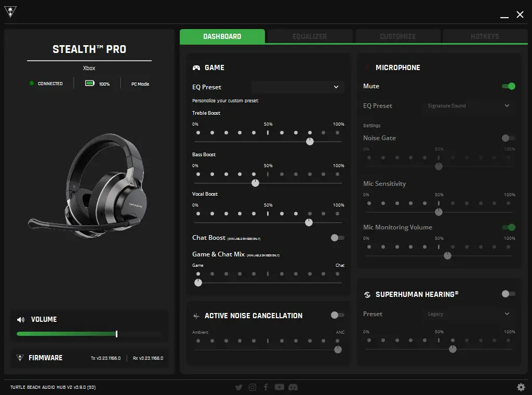The width and height of the screenshot is (532, 395).
Task: Open the Twitter link icon
Action: pyautogui.click(x=239, y=387)
